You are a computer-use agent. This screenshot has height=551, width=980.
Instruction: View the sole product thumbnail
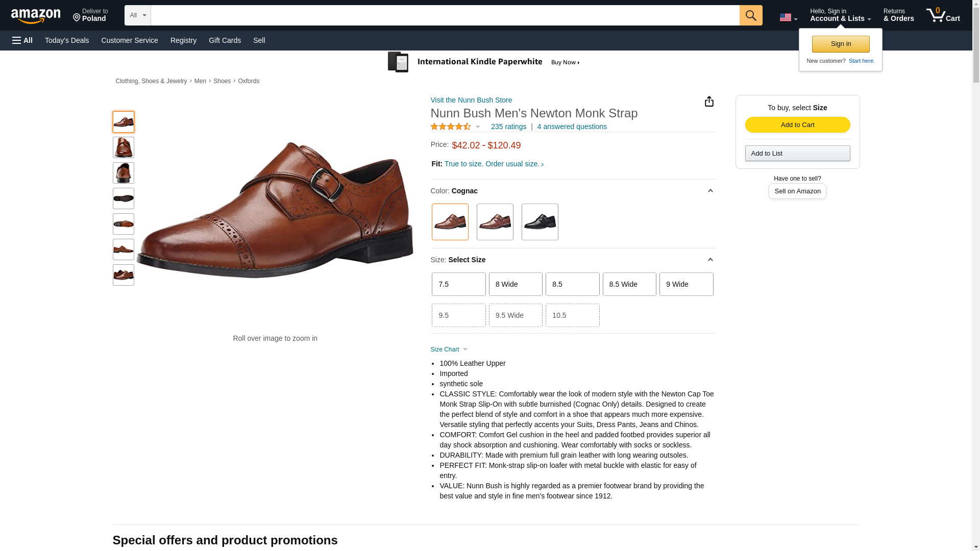[124, 198]
